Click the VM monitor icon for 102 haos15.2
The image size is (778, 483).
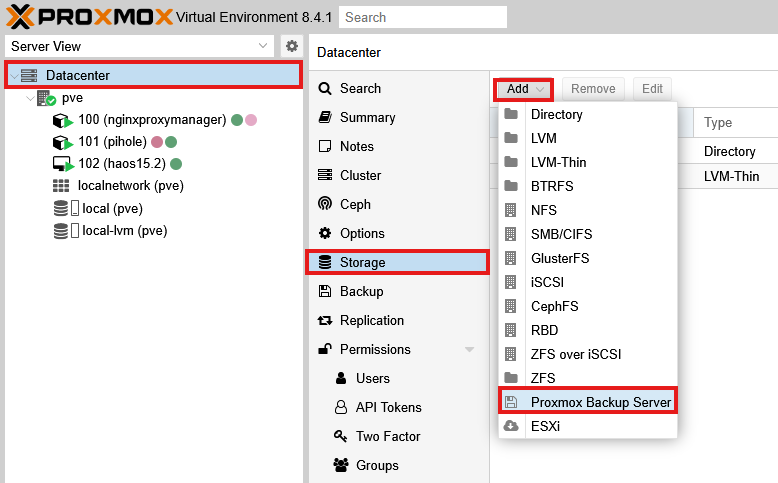click(x=63, y=164)
